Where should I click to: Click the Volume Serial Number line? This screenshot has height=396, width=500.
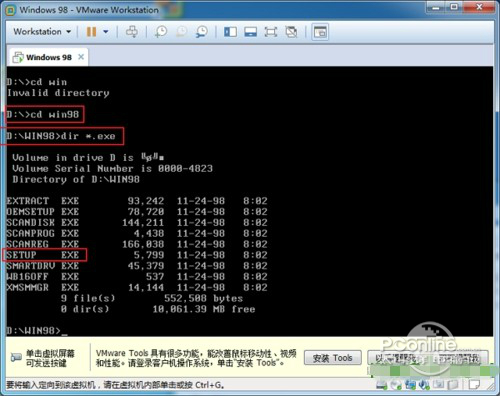point(112,168)
